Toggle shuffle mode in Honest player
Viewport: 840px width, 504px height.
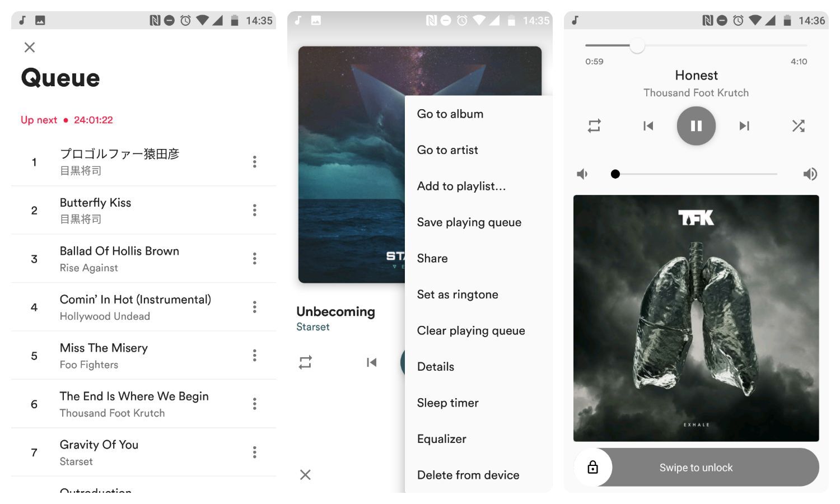(x=798, y=126)
